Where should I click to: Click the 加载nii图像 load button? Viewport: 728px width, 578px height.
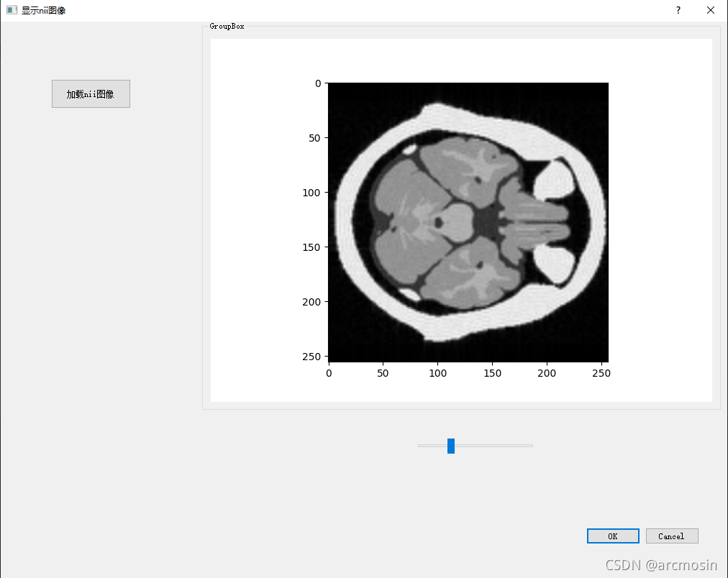[x=90, y=93]
